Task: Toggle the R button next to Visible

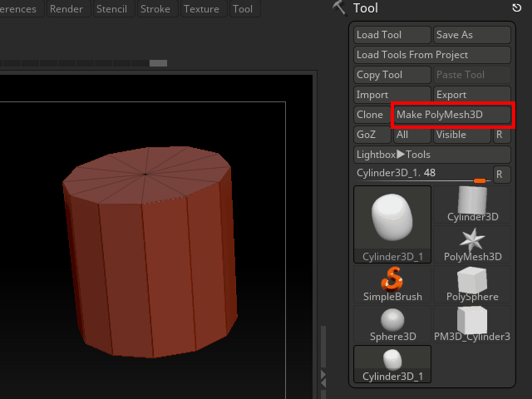Action: pyautogui.click(x=500, y=135)
